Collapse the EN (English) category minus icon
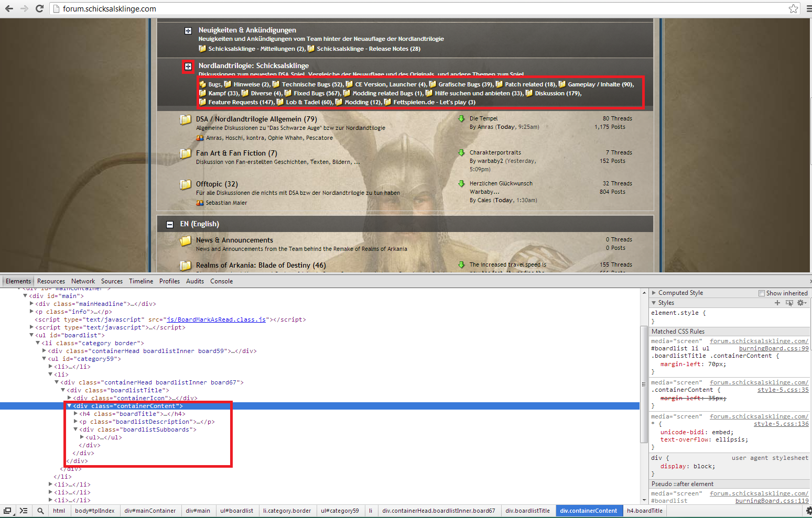This screenshot has height=518, width=812. click(170, 224)
